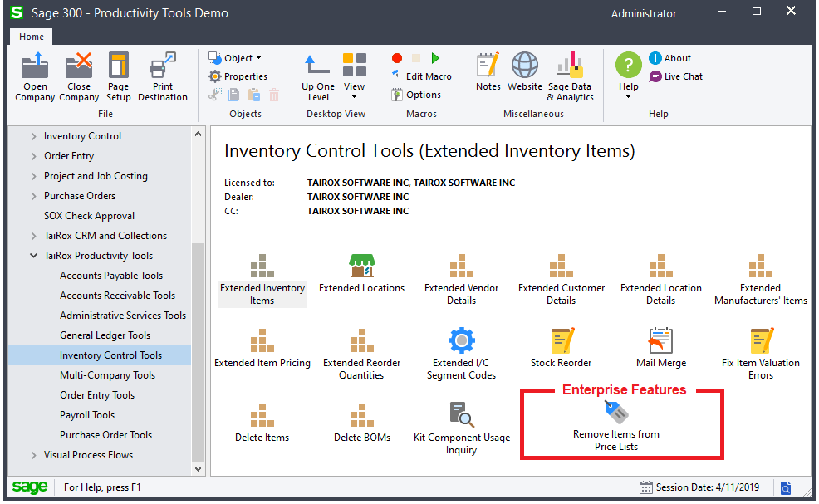Click the Sage Data & Analytics icon
The width and height of the screenshot is (819, 504).
tap(570, 66)
